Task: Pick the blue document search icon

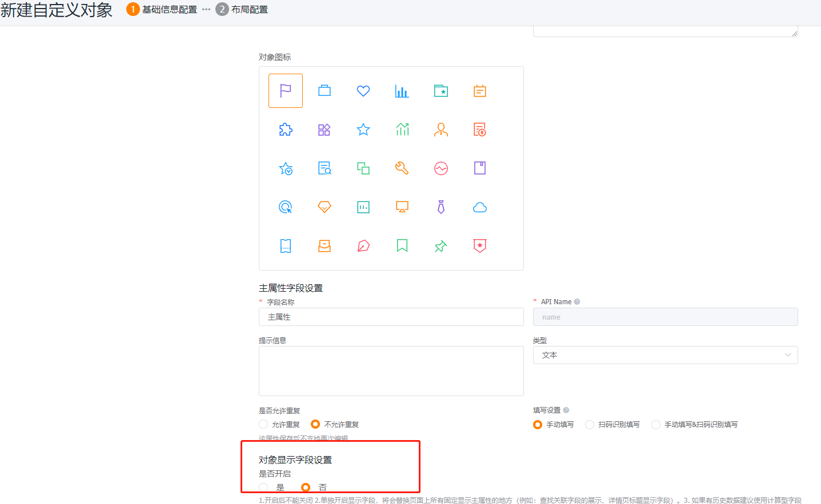Action: pos(325,168)
